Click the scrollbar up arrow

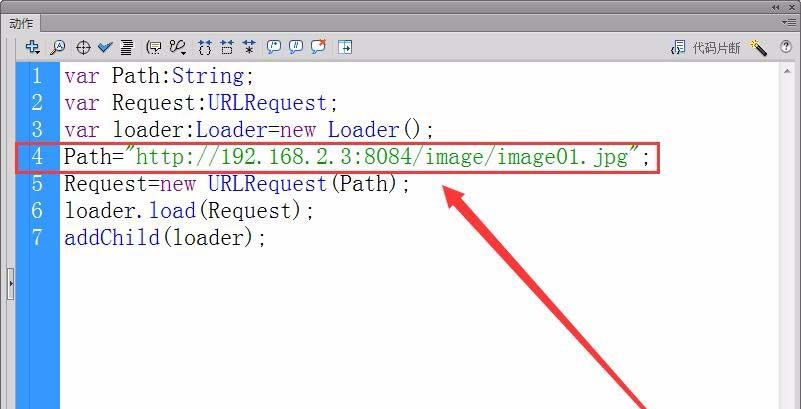[787, 72]
